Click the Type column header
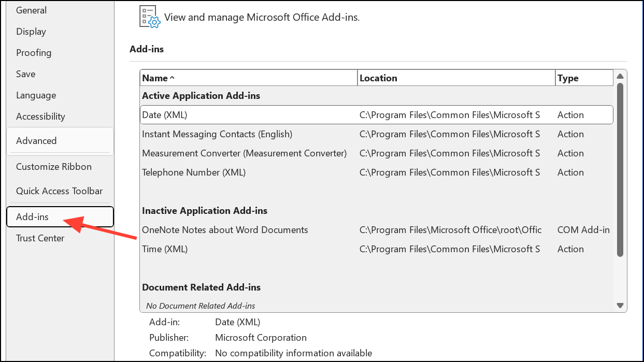Screen dimensions: 644x362 tap(584, 78)
